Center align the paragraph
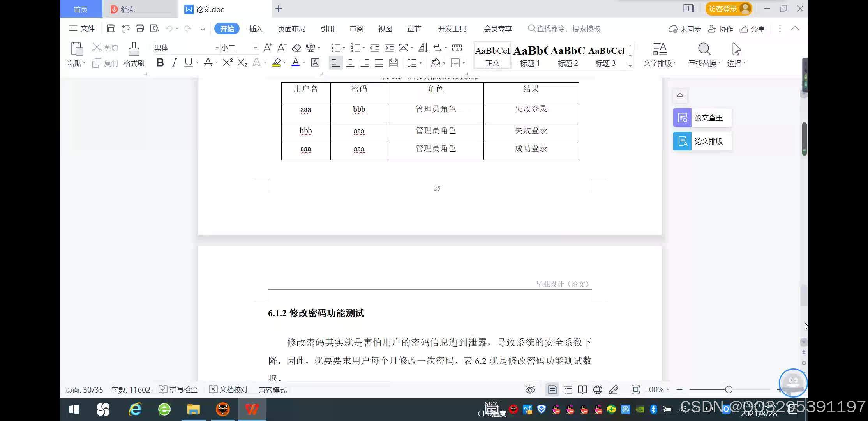 350,63
